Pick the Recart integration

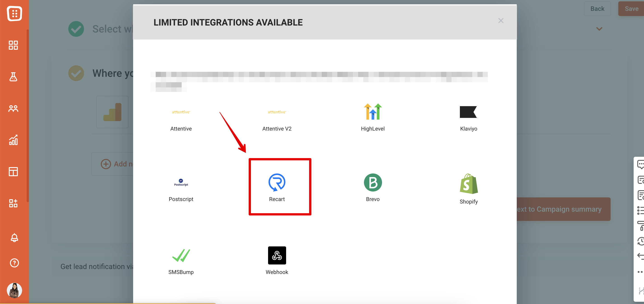[277, 188]
